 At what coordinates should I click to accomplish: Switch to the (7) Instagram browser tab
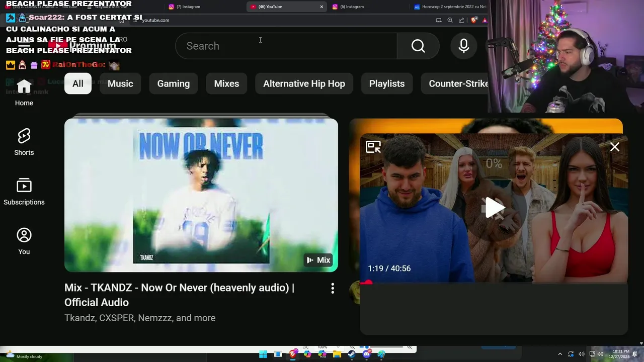click(x=204, y=7)
